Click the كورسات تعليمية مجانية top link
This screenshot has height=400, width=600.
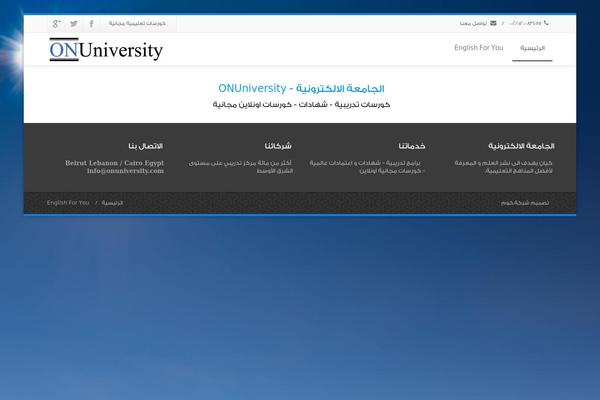point(137,23)
